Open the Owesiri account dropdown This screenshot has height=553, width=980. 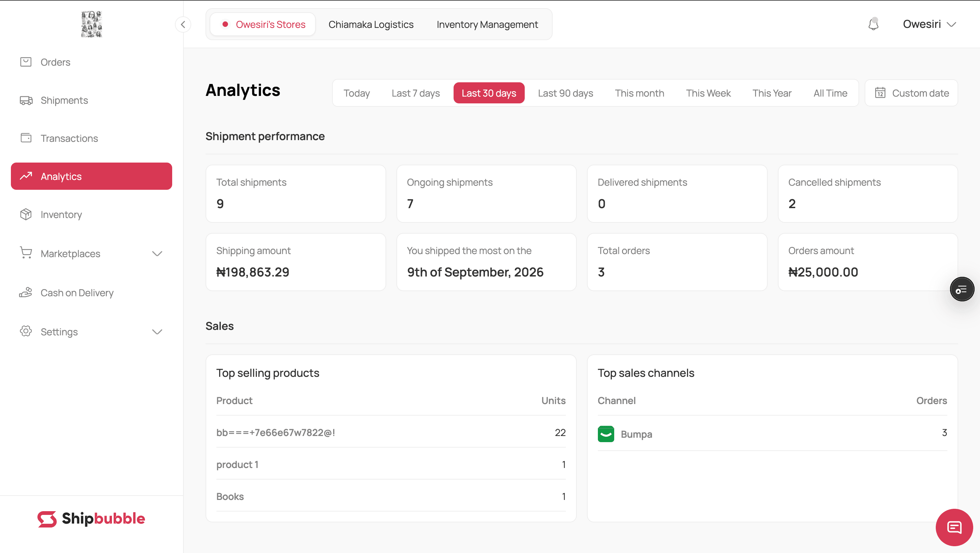click(x=929, y=24)
